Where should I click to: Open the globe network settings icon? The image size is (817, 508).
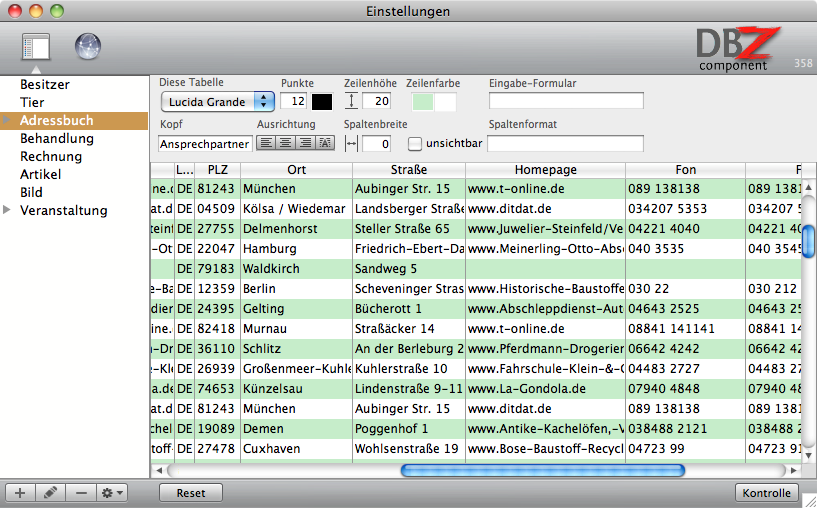click(x=88, y=46)
